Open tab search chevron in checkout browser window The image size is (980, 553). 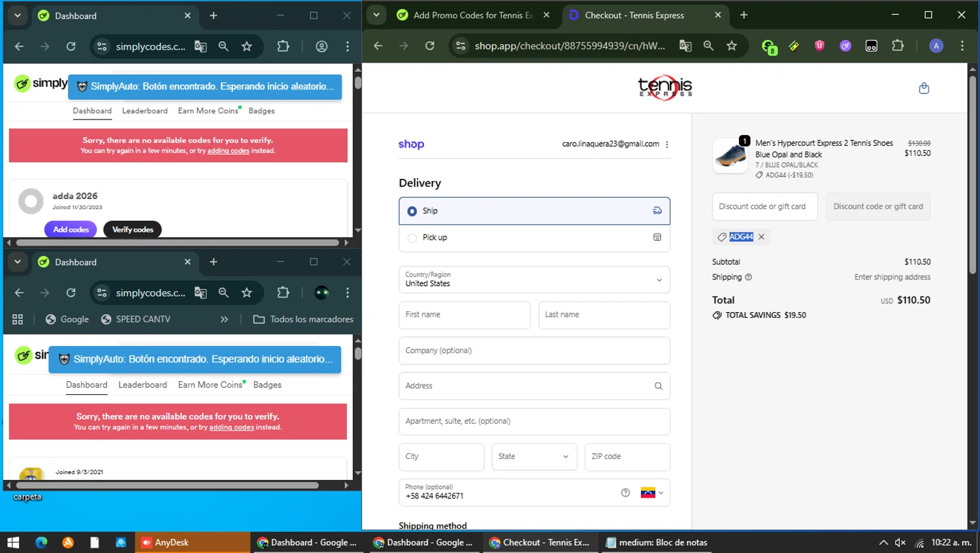click(x=376, y=15)
